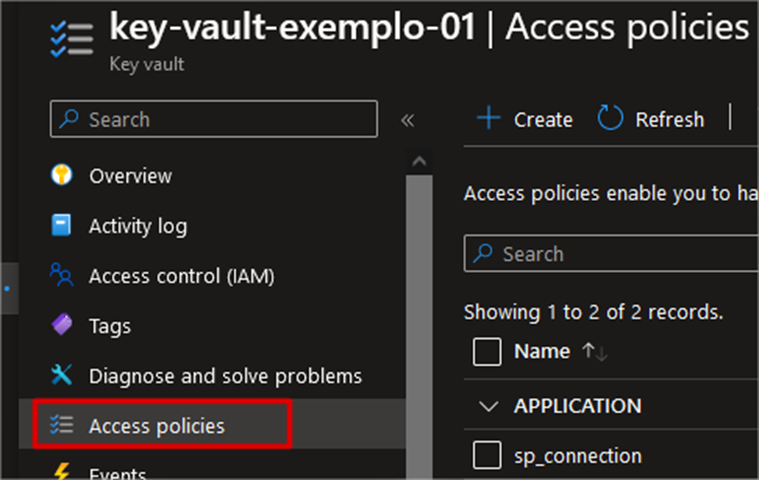Click the Refresh circular arrow icon
759x480 pixels.
[610, 118]
